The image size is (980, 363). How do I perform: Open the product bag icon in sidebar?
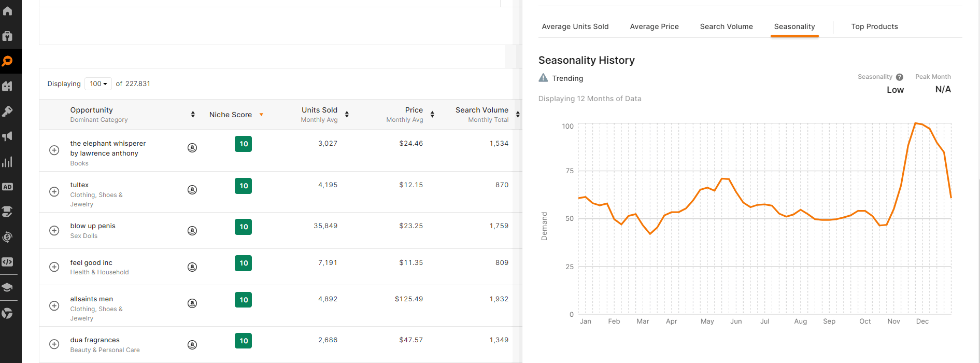[7, 36]
